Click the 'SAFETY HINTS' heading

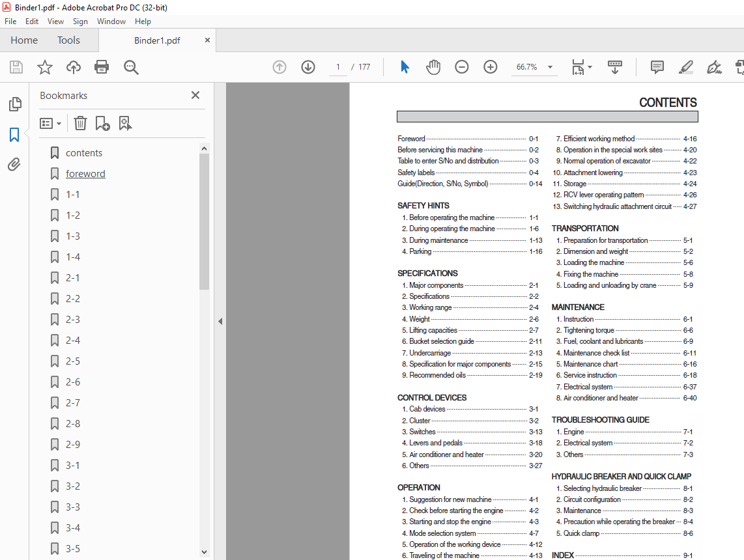click(423, 206)
